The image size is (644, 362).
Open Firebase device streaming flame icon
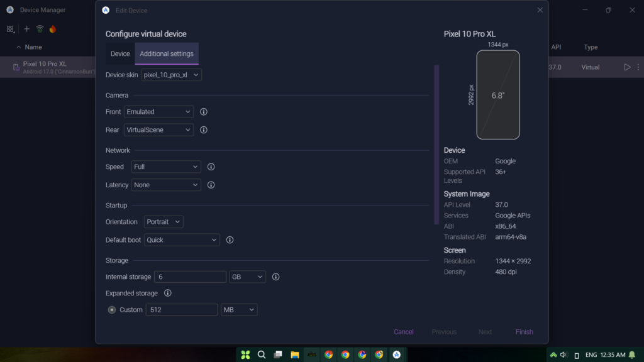[53, 29]
